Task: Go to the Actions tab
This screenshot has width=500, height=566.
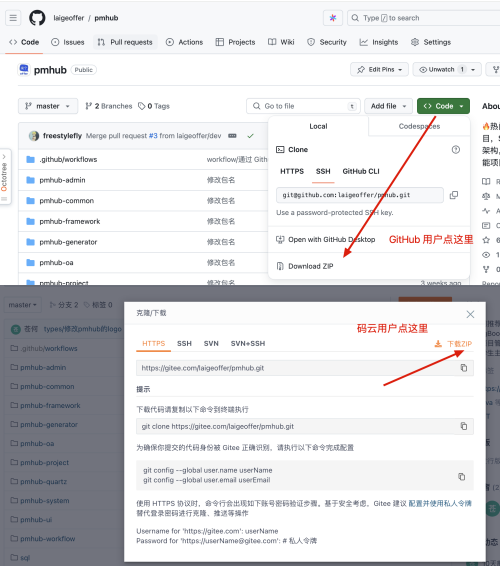Action: pyautogui.click(x=184, y=42)
